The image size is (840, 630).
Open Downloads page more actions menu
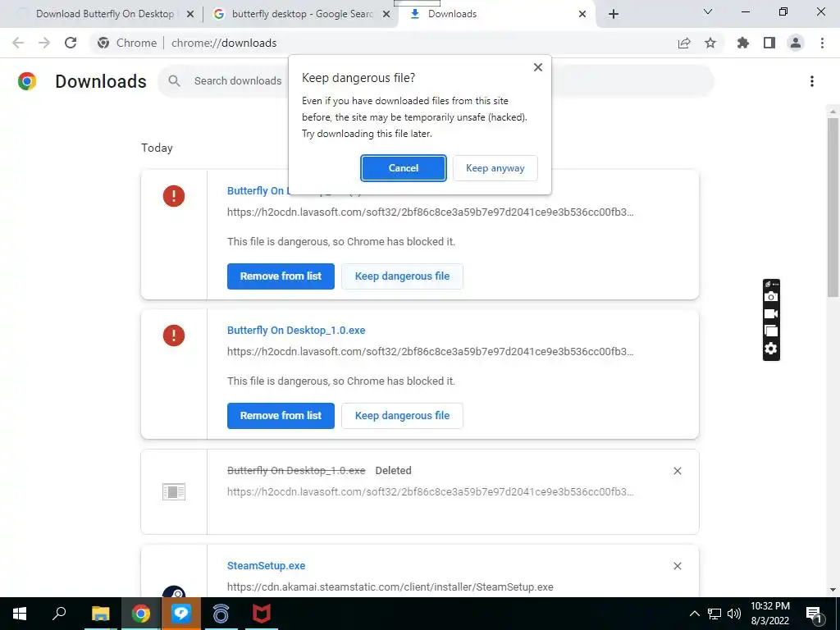812,81
